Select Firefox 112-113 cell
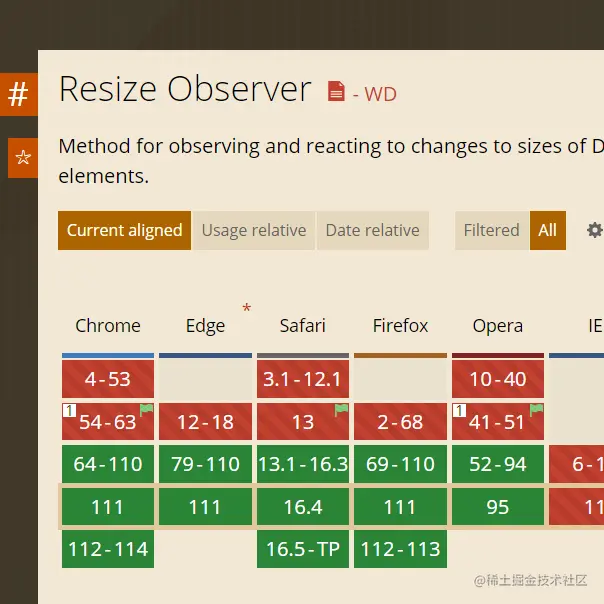 [400, 549]
